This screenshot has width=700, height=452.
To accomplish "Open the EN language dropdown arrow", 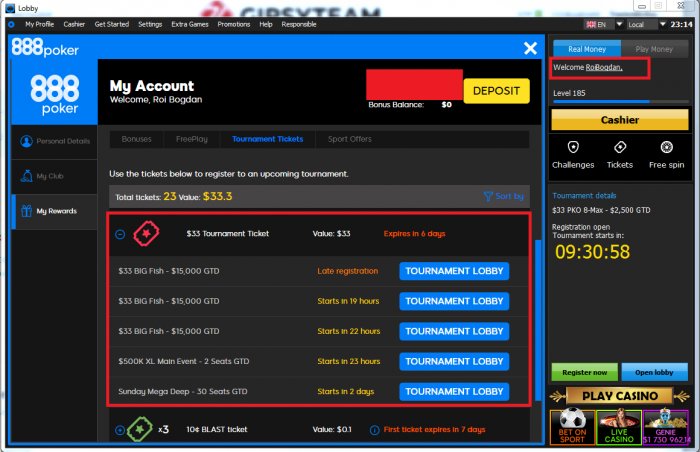I will coord(619,24).
